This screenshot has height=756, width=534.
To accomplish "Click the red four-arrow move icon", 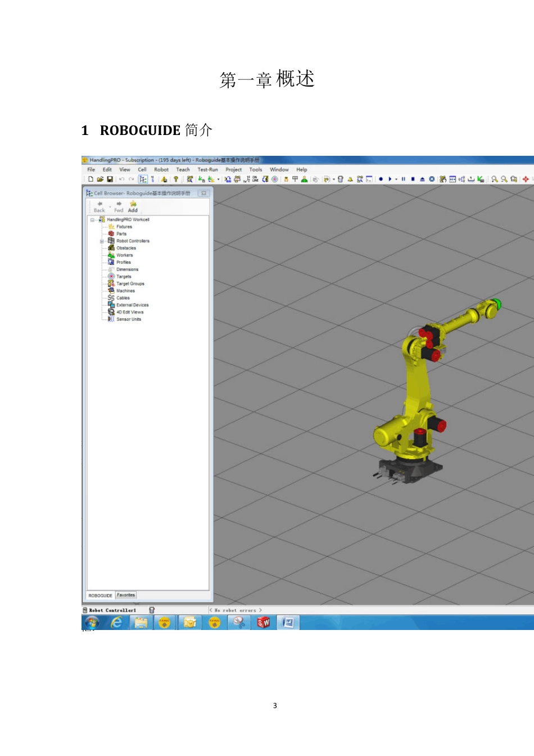I will tap(526, 179).
